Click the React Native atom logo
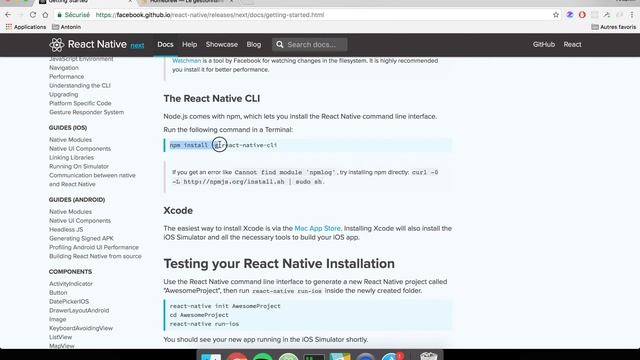640x360 pixels. click(57, 44)
